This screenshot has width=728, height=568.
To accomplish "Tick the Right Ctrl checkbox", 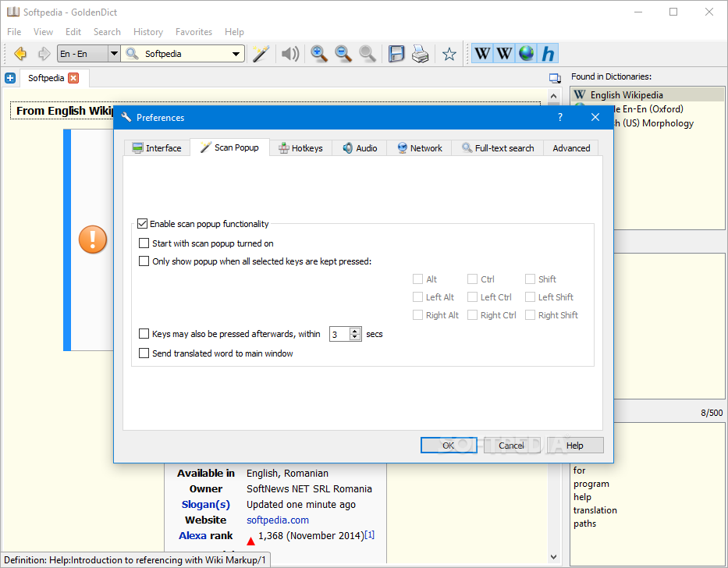I will pos(472,315).
